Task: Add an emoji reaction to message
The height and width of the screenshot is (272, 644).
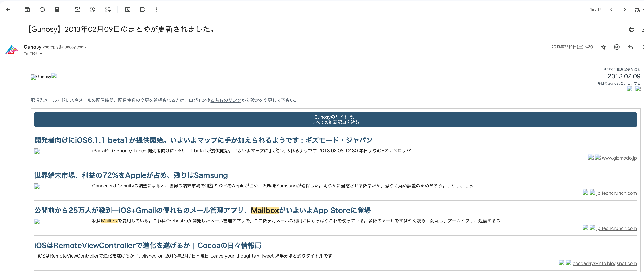Action: click(616, 47)
